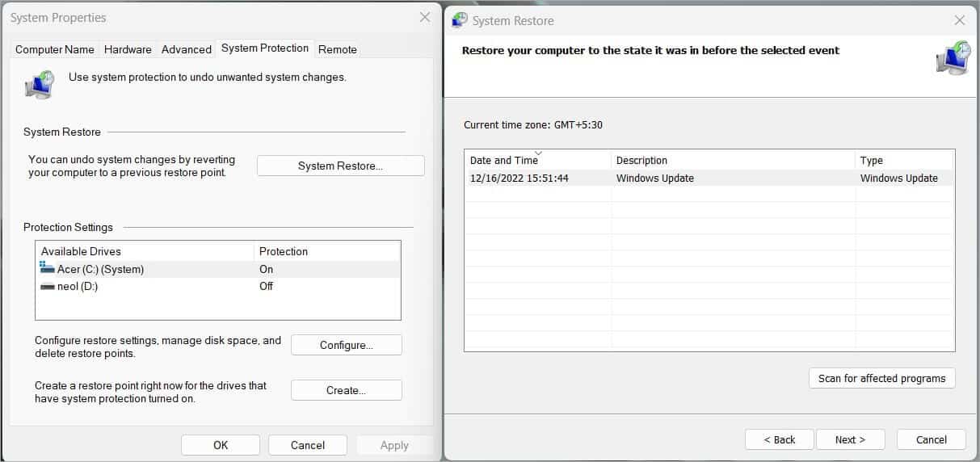The width and height of the screenshot is (980, 462).
Task: Click the system protection shield computer icon
Action: tap(39, 85)
